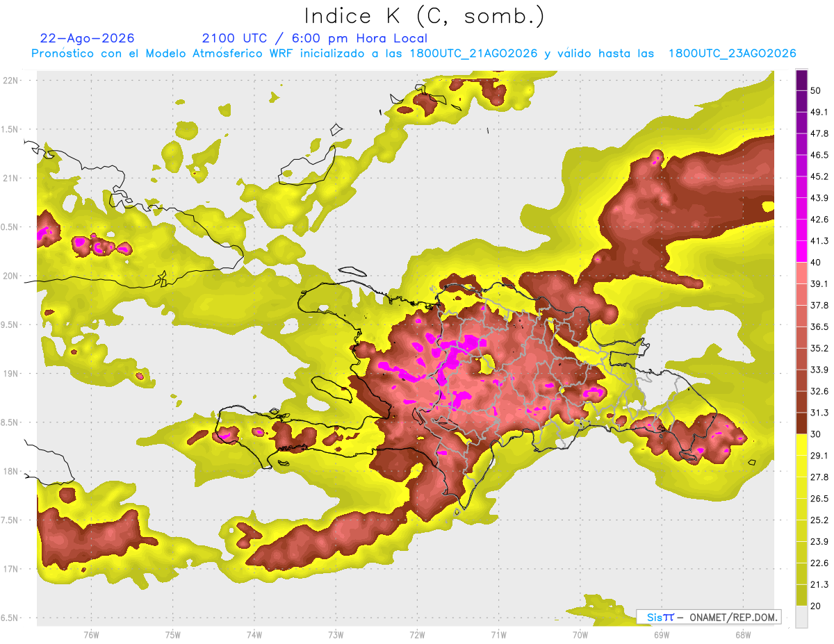This screenshot has width=834, height=644.
Task: Click the '19N' latitude label
Action: [x=10, y=374]
